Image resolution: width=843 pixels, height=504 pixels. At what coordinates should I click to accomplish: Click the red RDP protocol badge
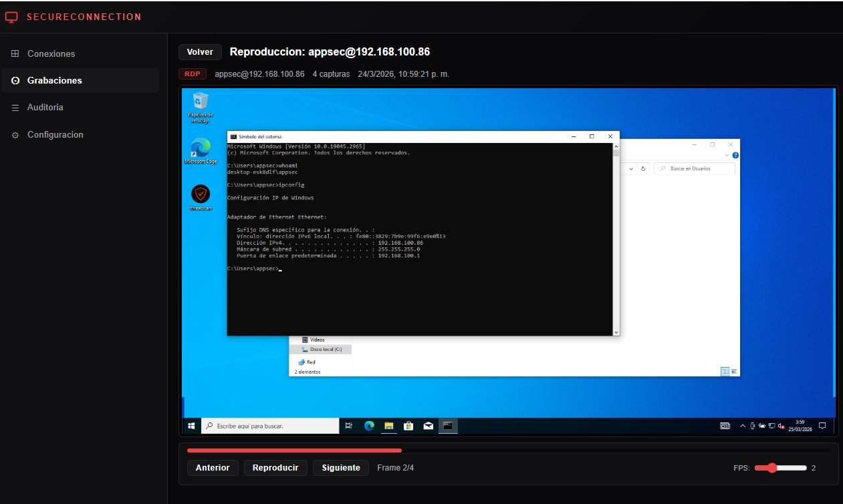pyautogui.click(x=193, y=74)
